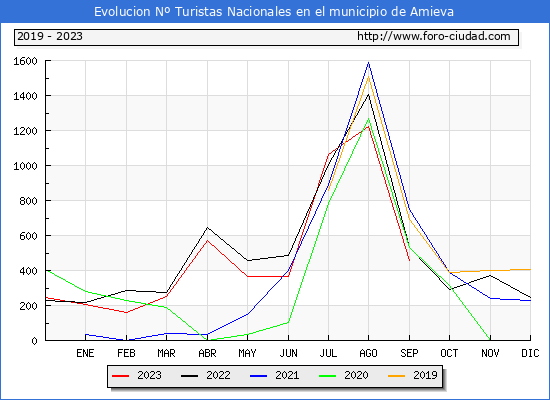This screenshot has width=550, height=400.
Task: Click the orange 2019 legend swatch
Action: 396,376
